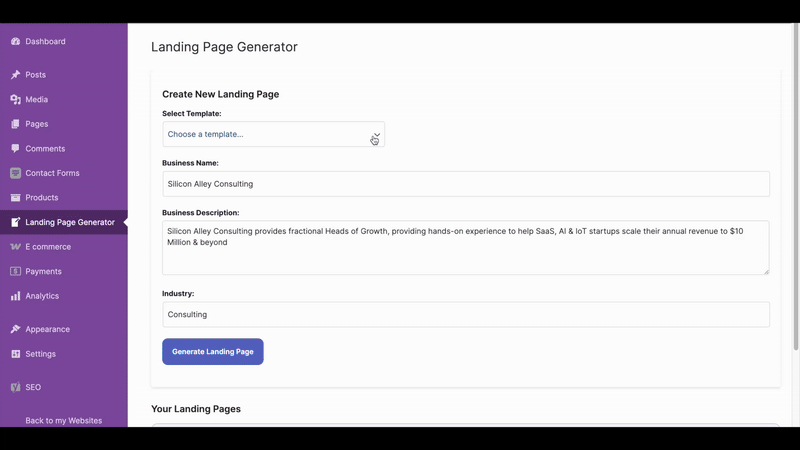Click the SEO Yoast icon
Screen dimensions: 800x450
15,387
